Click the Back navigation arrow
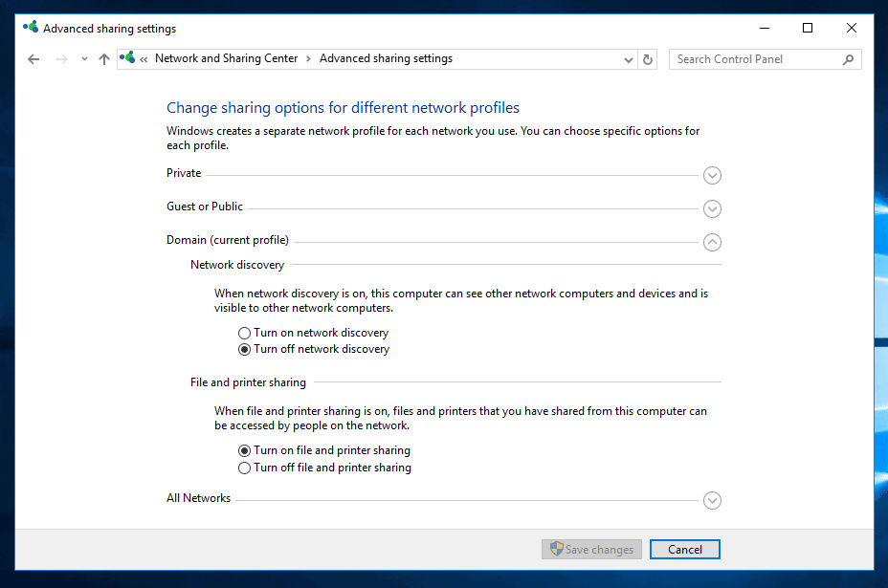The width and height of the screenshot is (888, 588). [x=33, y=59]
